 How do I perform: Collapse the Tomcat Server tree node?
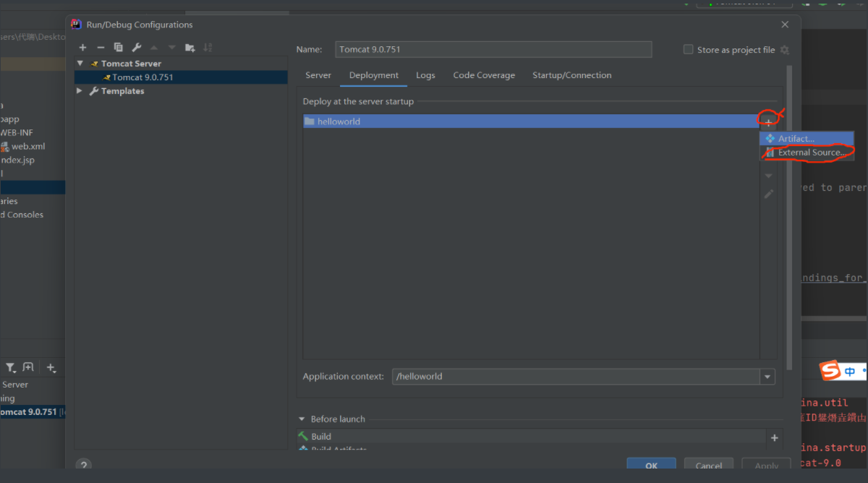coord(80,64)
